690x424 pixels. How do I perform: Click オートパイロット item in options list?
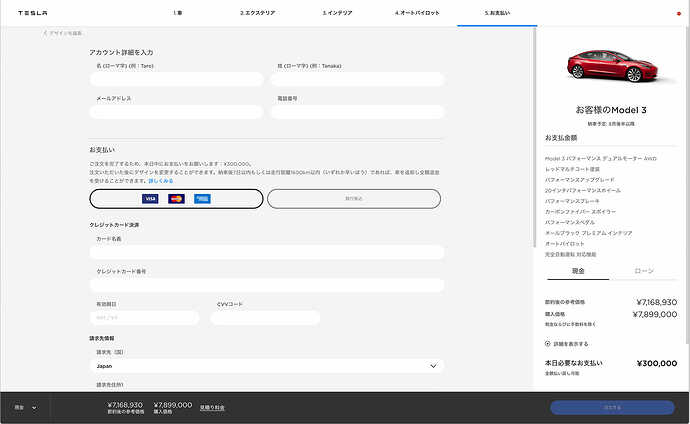click(565, 244)
